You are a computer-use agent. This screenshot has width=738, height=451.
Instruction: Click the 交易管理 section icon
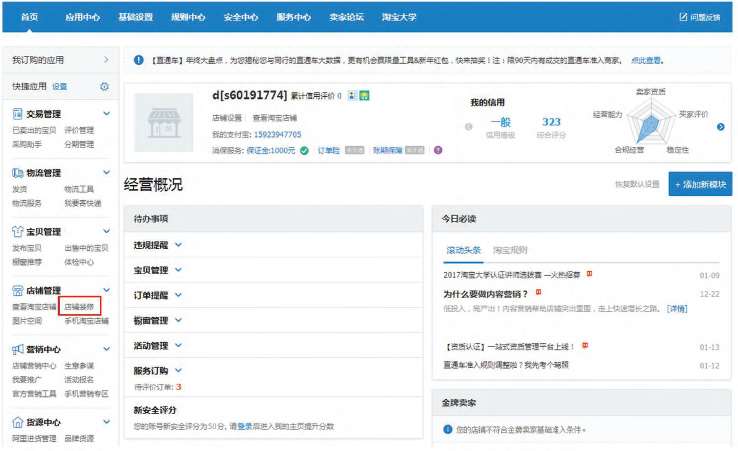[x=18, y=114]
